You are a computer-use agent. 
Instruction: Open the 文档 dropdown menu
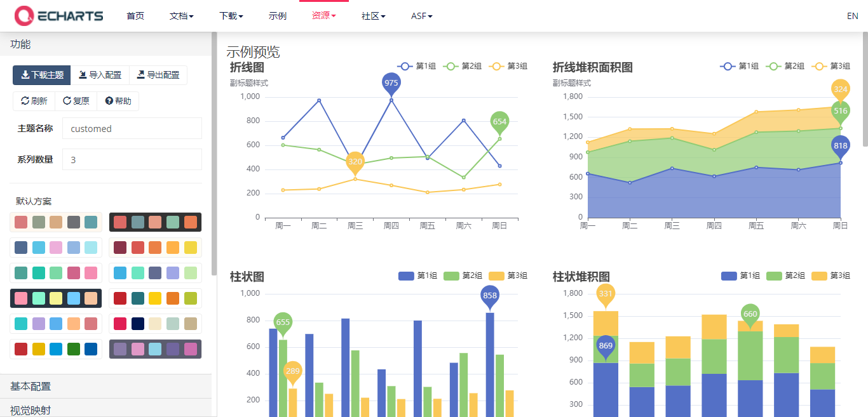[x=182, y=16]
